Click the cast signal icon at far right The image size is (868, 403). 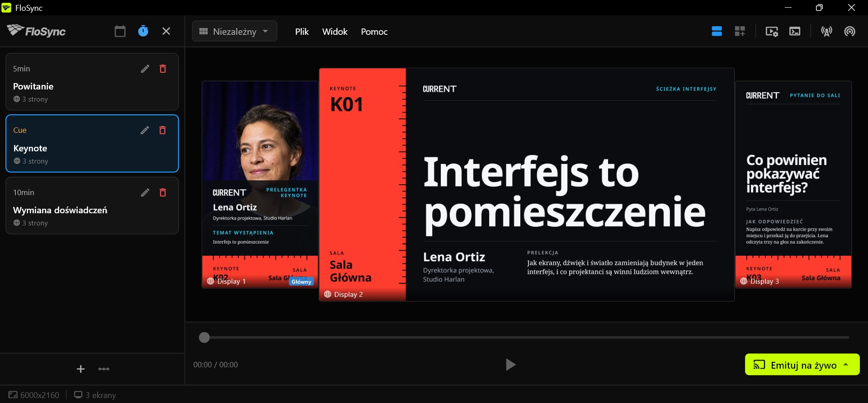(850, 31)
